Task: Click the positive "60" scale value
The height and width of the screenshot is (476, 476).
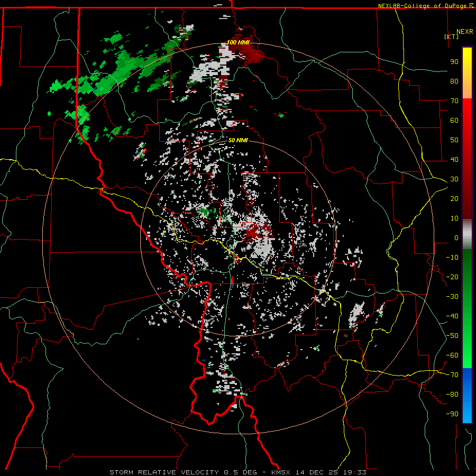Action: pos(454,120)
